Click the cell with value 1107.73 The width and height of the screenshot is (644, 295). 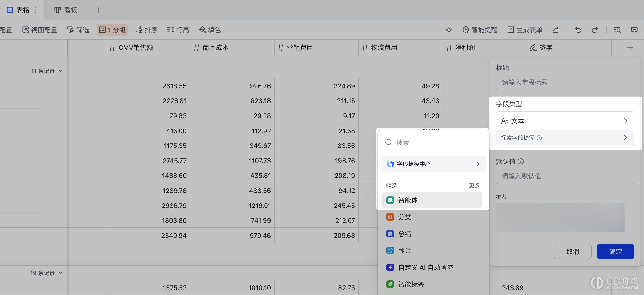(232, 161)
